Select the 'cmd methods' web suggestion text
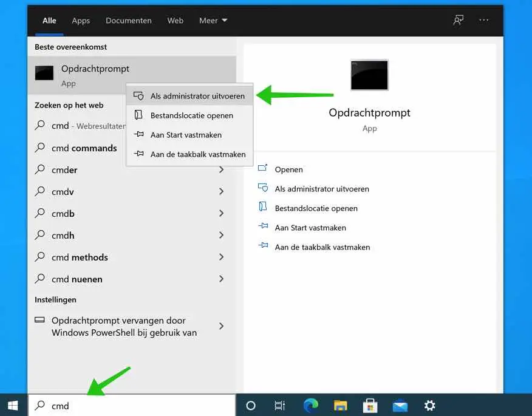The width and height of the screenshot is (532, 416). point(80,257)
